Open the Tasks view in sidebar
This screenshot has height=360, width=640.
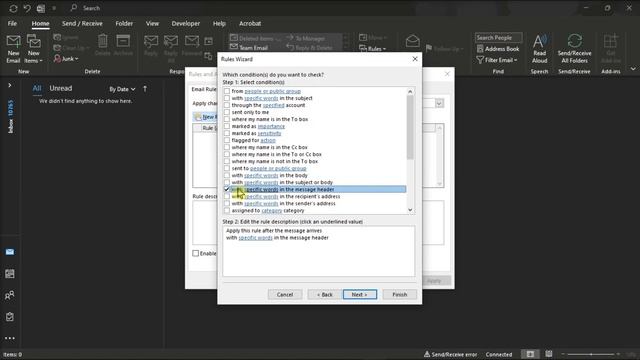[x=10, y=317]
